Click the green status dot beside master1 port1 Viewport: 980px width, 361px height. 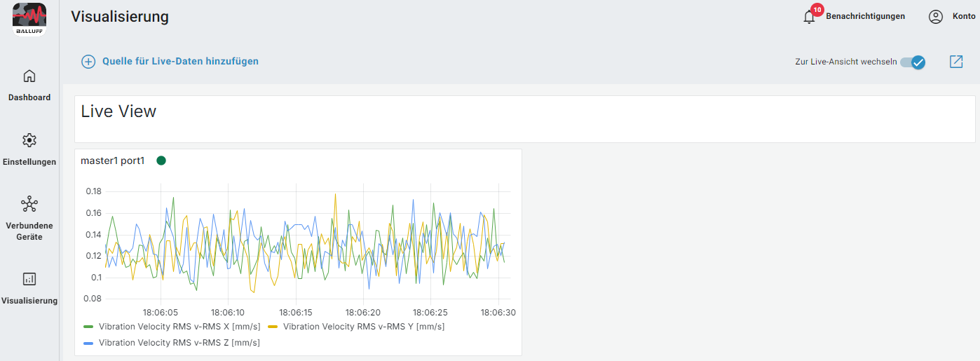tap(161, 161)
